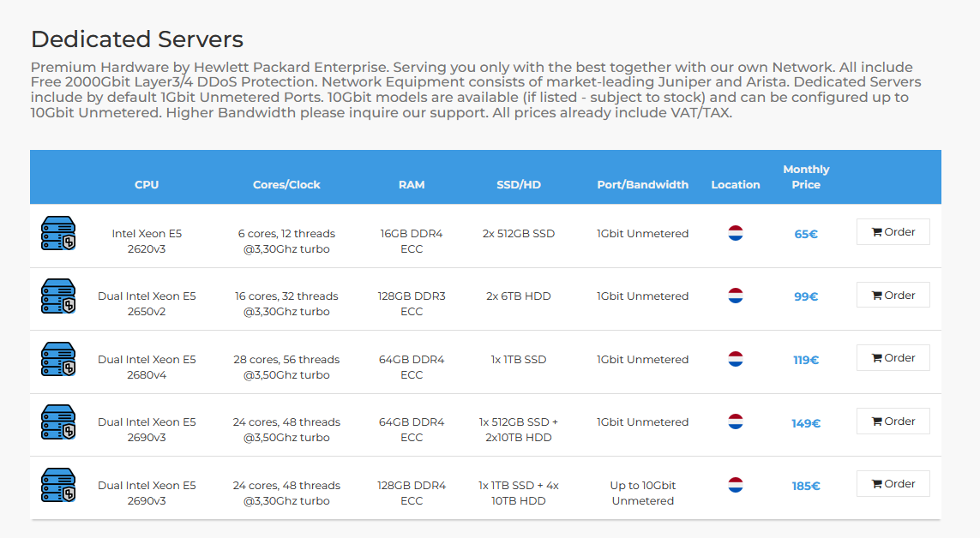Click the Netherlands flag in the 65€ row
This screenshot has width=980, height=538.
click(x=736, y=233)
